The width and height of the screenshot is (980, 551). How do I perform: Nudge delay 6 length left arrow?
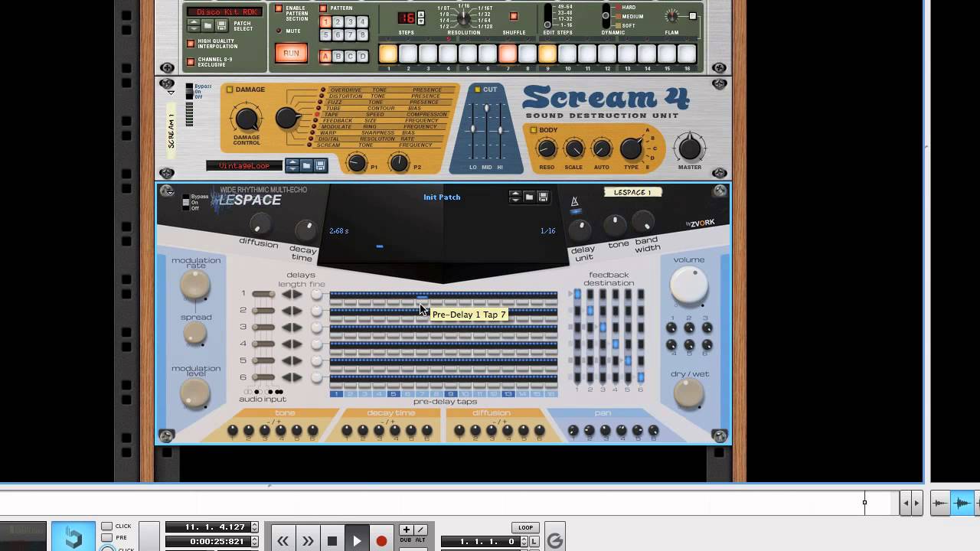pos(286,377)
